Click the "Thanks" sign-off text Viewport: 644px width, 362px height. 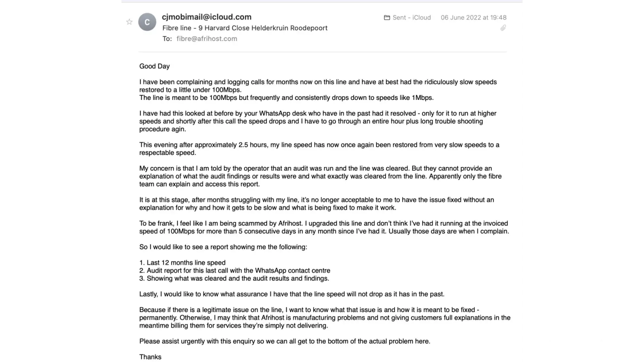pos(150,357)
